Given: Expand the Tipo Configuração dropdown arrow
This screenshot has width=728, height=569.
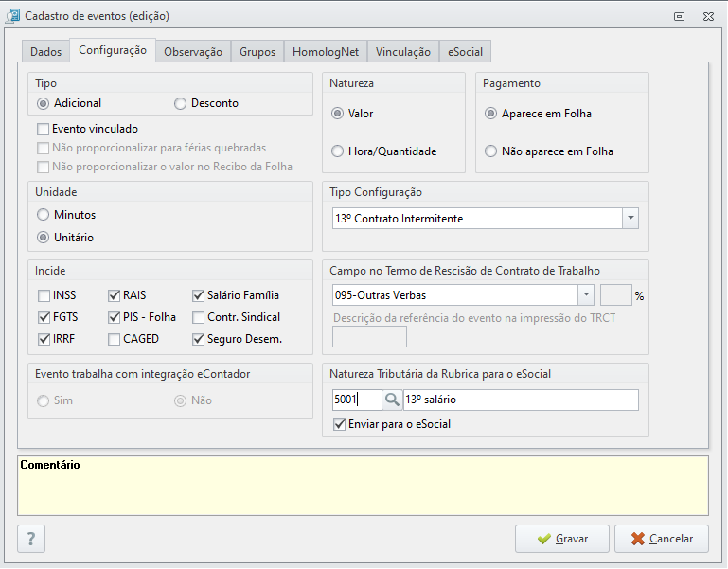Looking at the screenshot, I should point(630,219).
